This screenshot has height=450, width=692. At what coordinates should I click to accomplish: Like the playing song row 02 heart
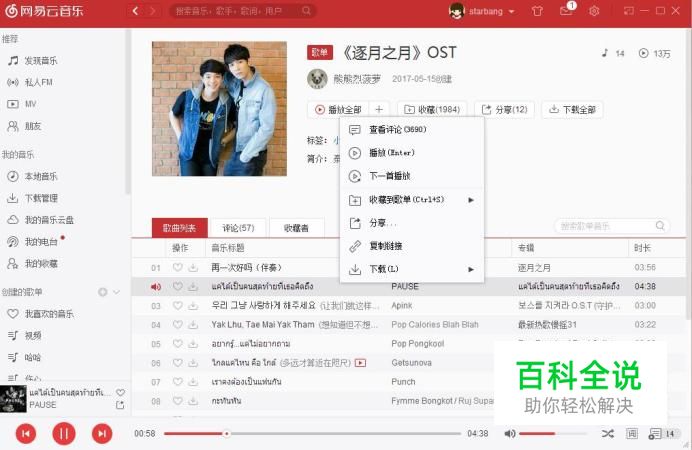(177, 286)
